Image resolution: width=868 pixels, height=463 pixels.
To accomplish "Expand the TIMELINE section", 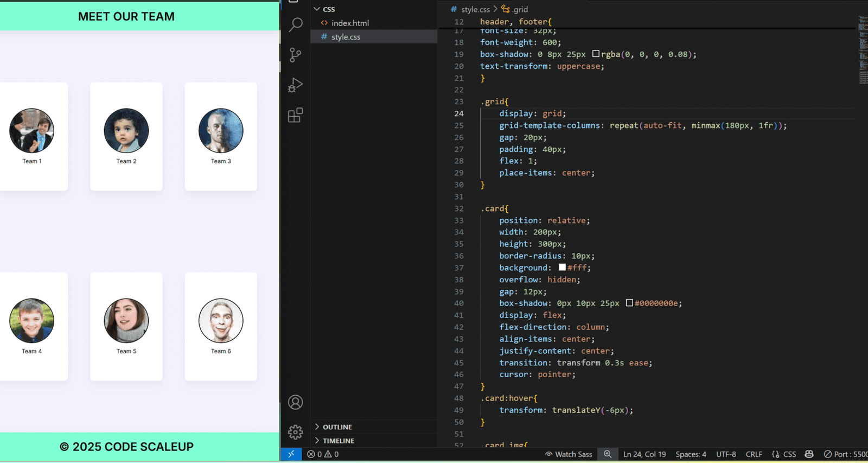I will pos(338,441).
